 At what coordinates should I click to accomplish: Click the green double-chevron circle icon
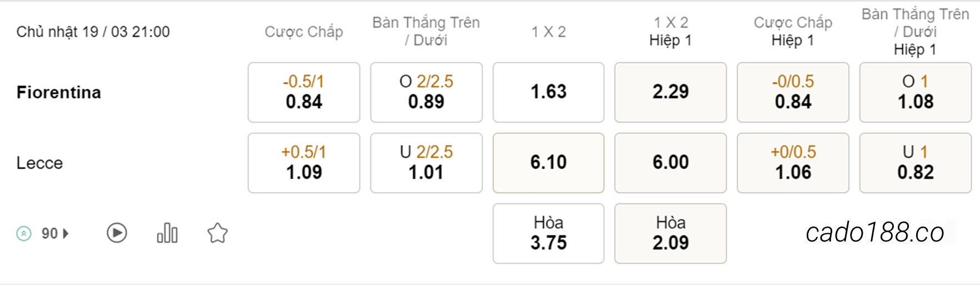click(x=24, y=233)
